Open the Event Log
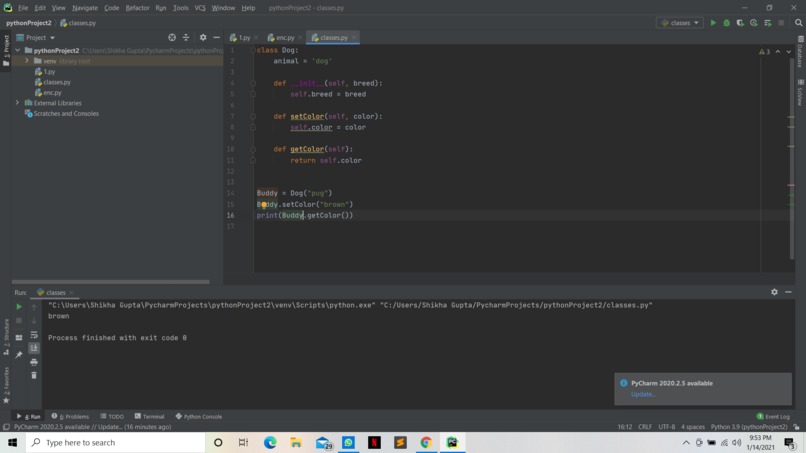 tap(773, 416)
